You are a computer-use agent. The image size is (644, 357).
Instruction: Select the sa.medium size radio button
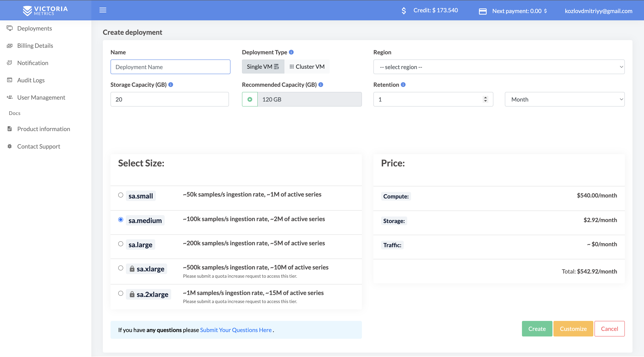point(121,220)
